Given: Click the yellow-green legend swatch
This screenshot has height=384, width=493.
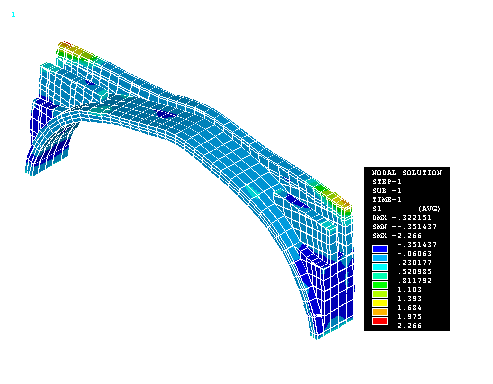Looking at the screenshot, I should (380, 294).
